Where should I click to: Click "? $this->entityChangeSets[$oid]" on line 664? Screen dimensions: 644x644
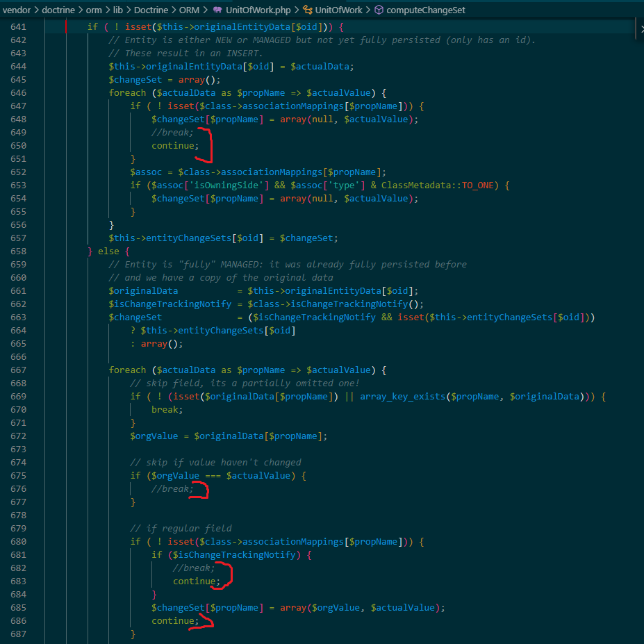pyautogui.click(x=213, y=330)
